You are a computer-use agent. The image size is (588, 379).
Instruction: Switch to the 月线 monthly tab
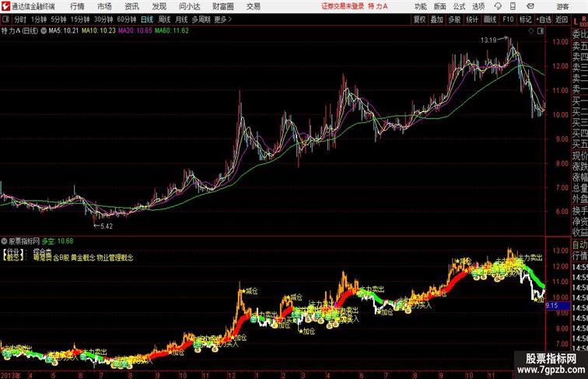pyautogui.click(x=181, y=19)
